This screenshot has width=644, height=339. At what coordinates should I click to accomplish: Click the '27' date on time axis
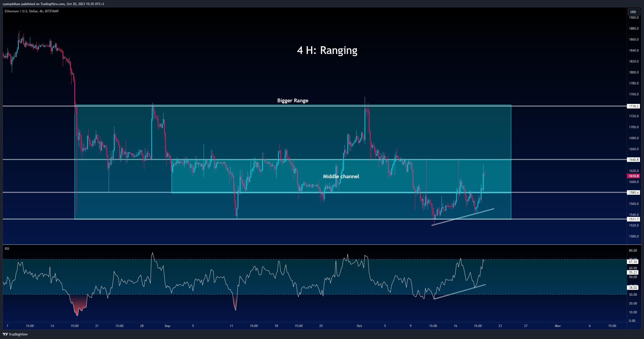tap(526, 326)
